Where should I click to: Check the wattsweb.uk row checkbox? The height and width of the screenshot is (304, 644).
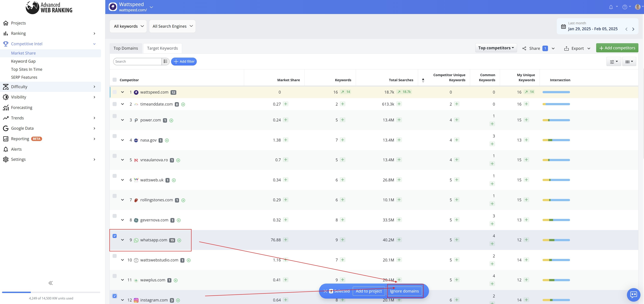[x=114, y=176]
